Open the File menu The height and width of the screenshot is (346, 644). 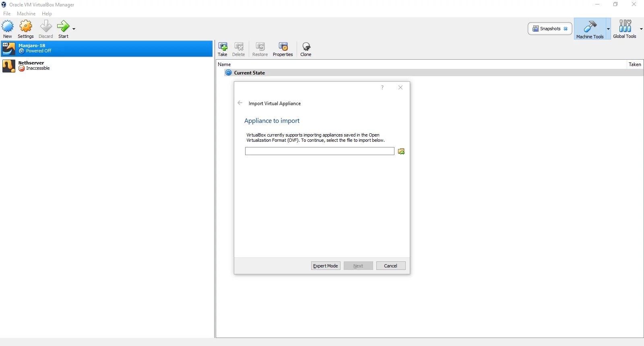point(7,14)
